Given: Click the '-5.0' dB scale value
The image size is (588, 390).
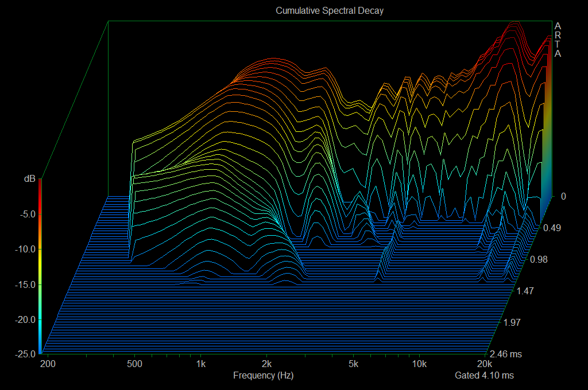Looking at the screenshot, I should coord(28,214).
